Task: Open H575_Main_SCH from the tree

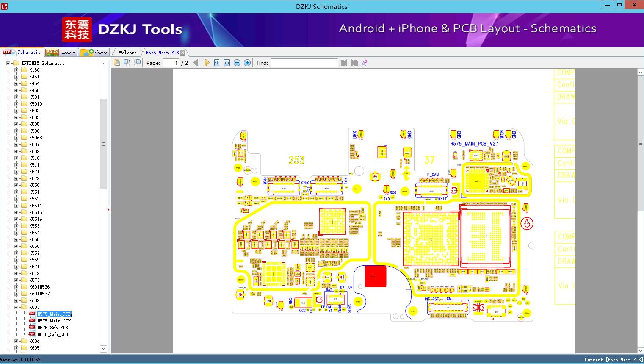Action: [x=54, y=321]
